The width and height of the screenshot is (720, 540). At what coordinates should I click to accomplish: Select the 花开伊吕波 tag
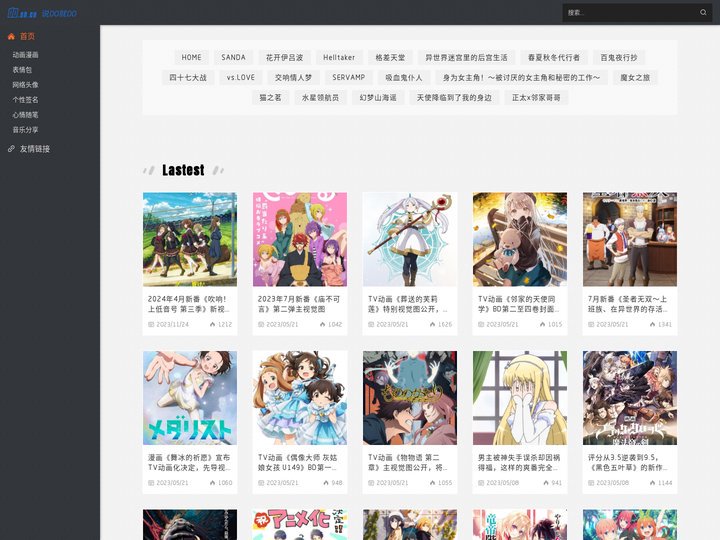pyautogui.click(x=284, y=57)
